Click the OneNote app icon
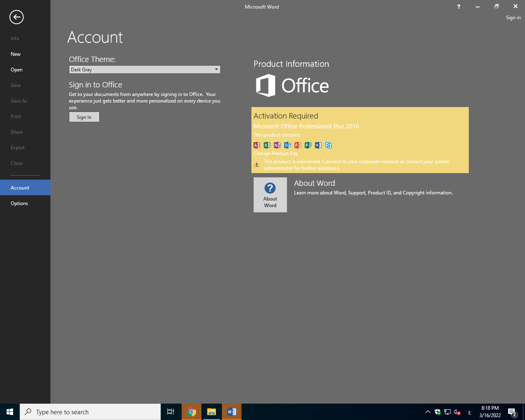 (277, 145)
